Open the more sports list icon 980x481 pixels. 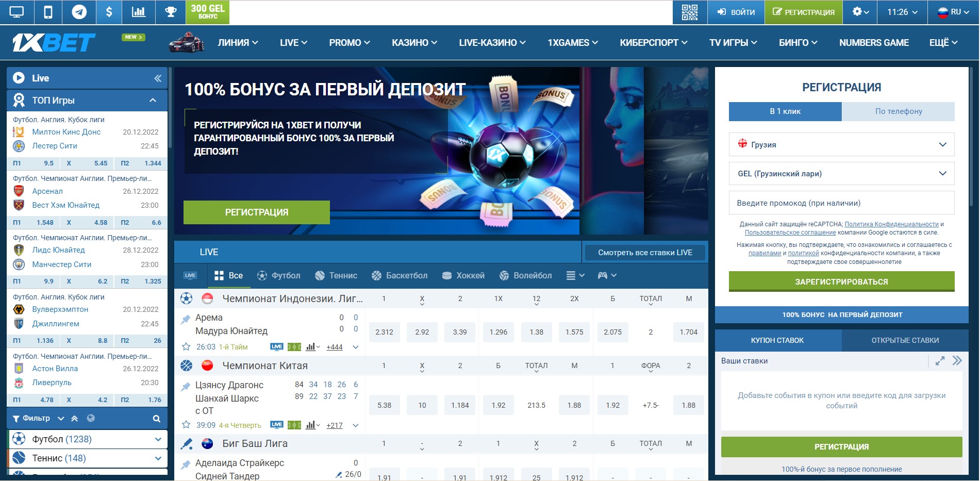575,275
